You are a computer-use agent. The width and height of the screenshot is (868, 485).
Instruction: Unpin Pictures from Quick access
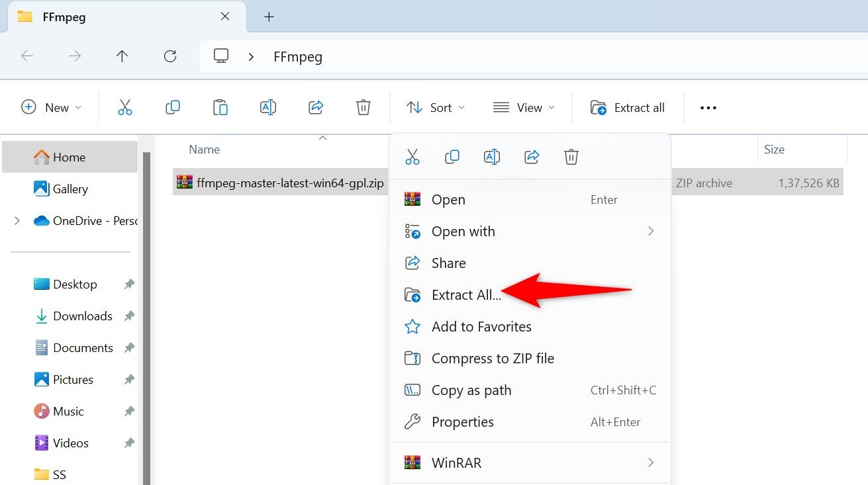129,380
